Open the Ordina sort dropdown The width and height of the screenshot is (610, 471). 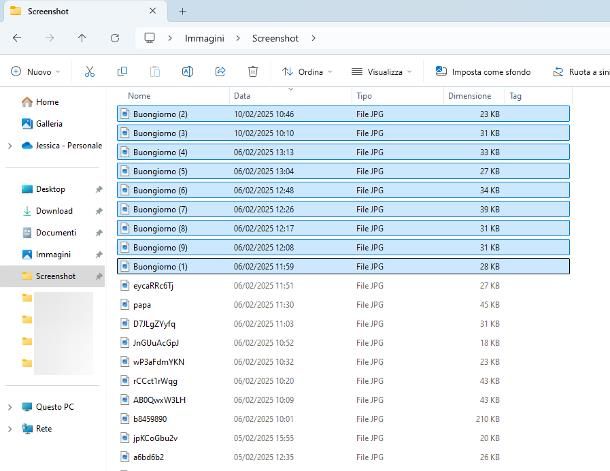point(307,72)
